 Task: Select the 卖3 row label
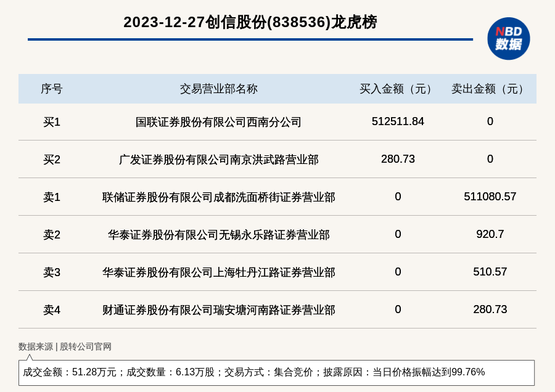pyautogui.click(x=52, y=272)
